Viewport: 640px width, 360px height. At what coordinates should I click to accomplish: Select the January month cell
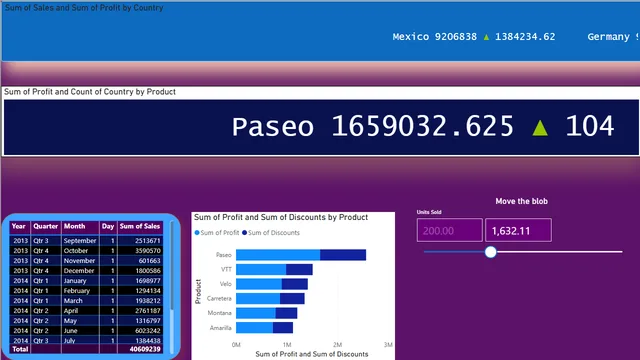click(80, 281)
